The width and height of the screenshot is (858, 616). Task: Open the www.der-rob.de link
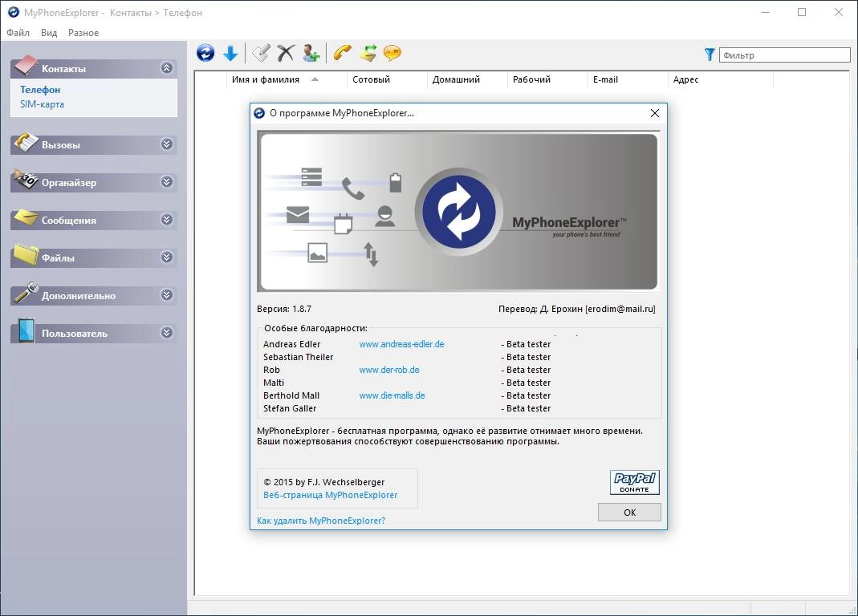[x=389, y=370]
